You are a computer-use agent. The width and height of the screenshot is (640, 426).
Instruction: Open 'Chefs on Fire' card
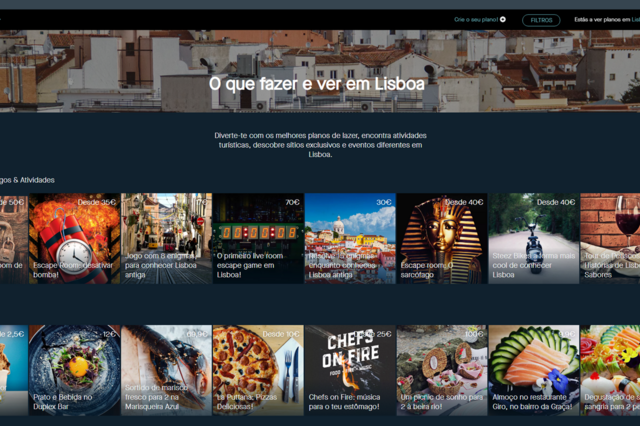click(350, 370)
